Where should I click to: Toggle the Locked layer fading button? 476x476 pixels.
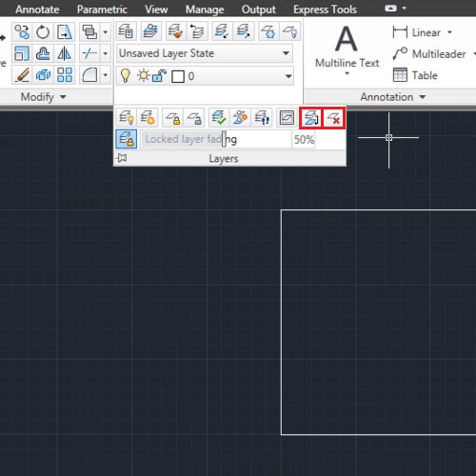tap(127, 139)
